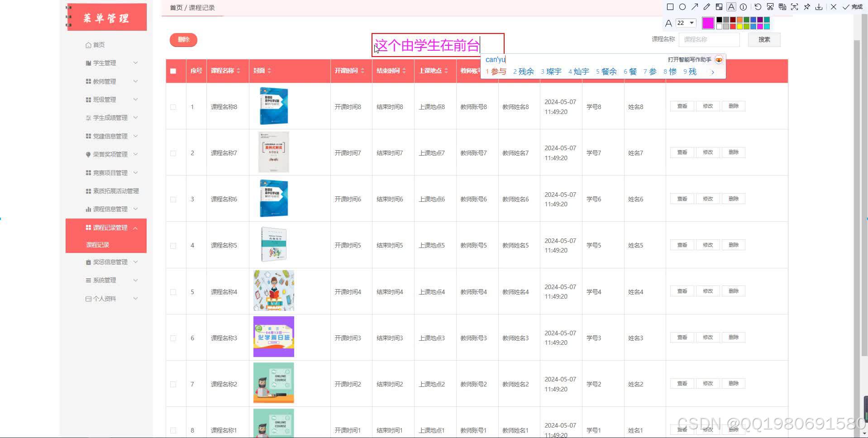Click the 课程名称 search input field

tap(708, 40)
